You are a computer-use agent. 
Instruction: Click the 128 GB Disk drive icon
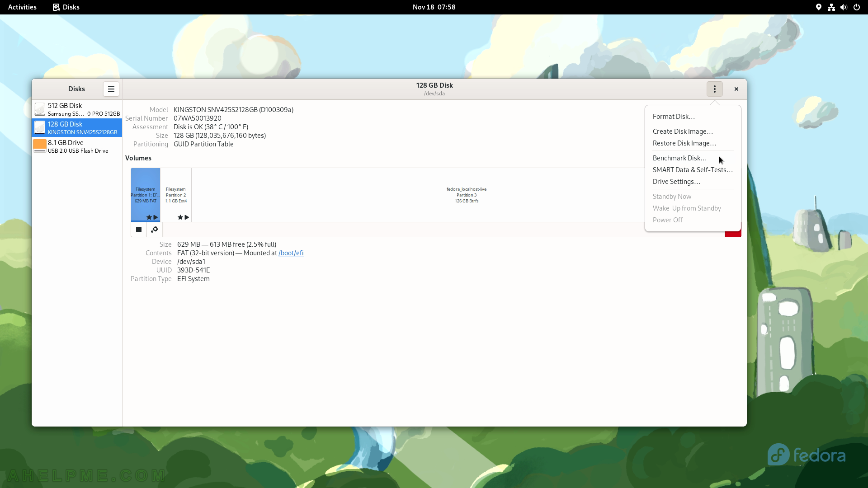point(40,128)
